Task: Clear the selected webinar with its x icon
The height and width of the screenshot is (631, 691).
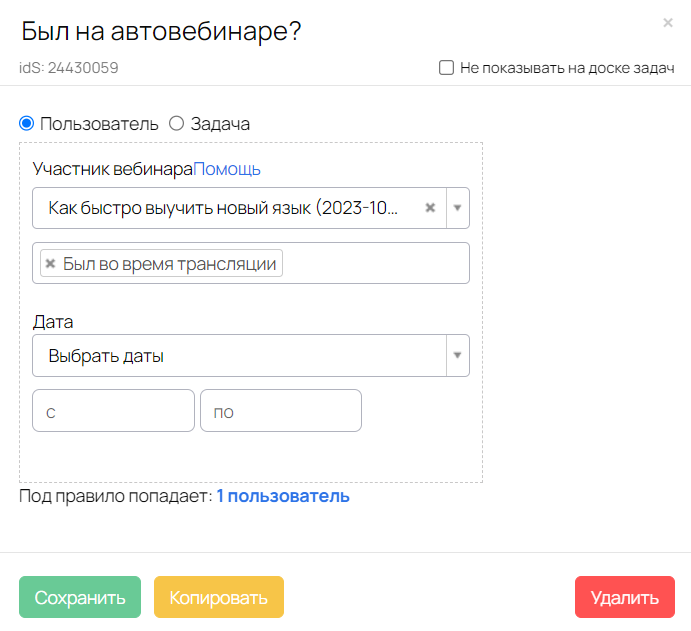Action: pos(430,208)
